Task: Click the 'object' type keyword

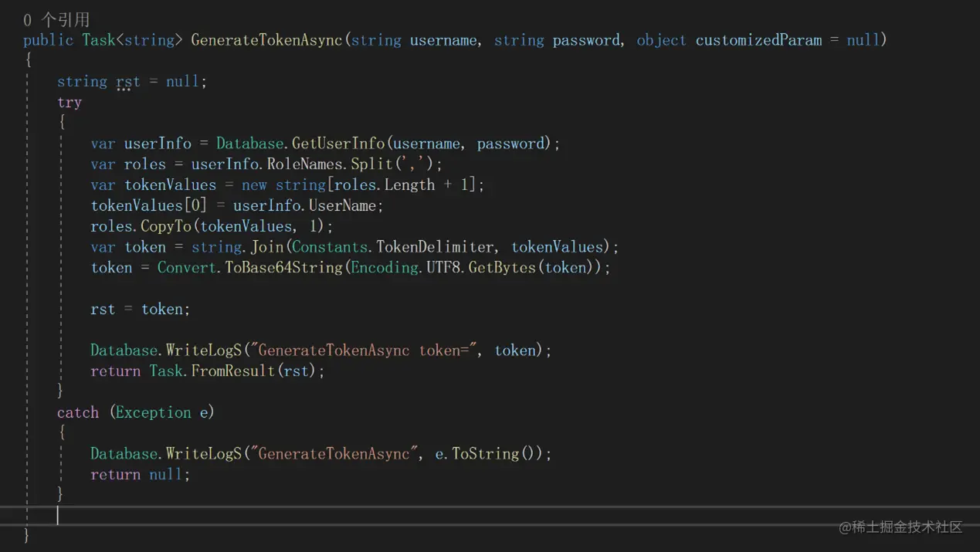Action: pyautogui.click(x=661, y=40)
